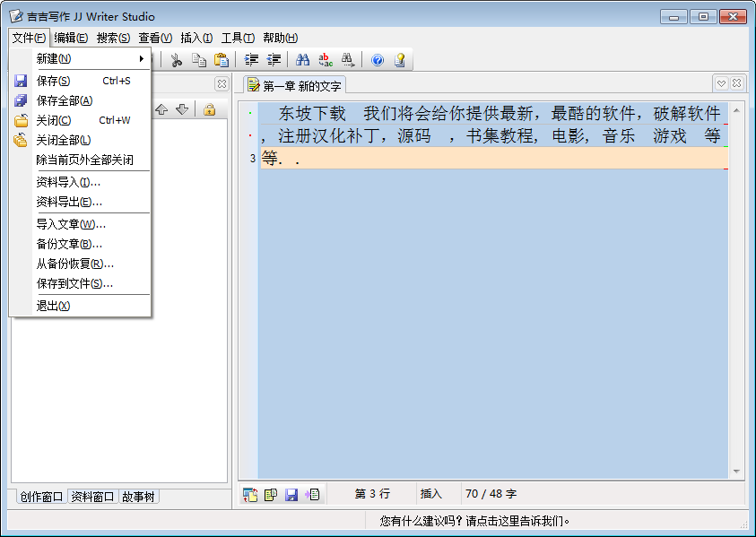Open the Replace ab-ac toolbar icon
Viewport: 756px width, 537px height.
coord(326,60)
